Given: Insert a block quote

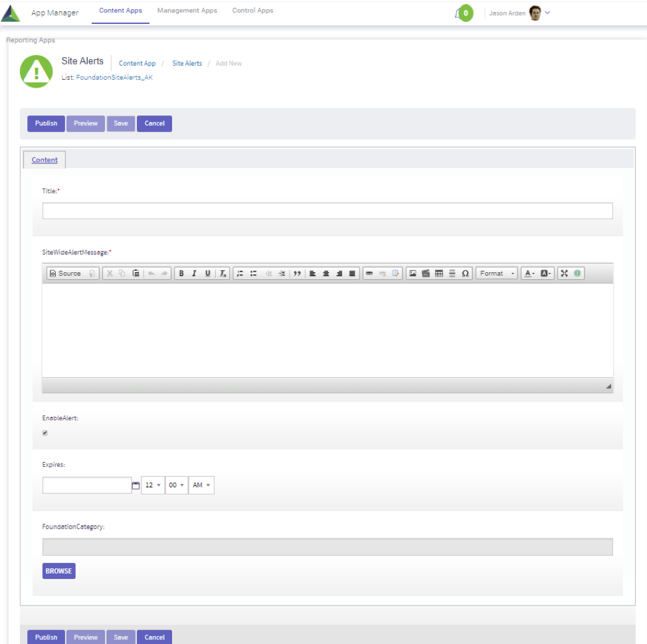Looking at the screenshot, I should tap(297, 274).
